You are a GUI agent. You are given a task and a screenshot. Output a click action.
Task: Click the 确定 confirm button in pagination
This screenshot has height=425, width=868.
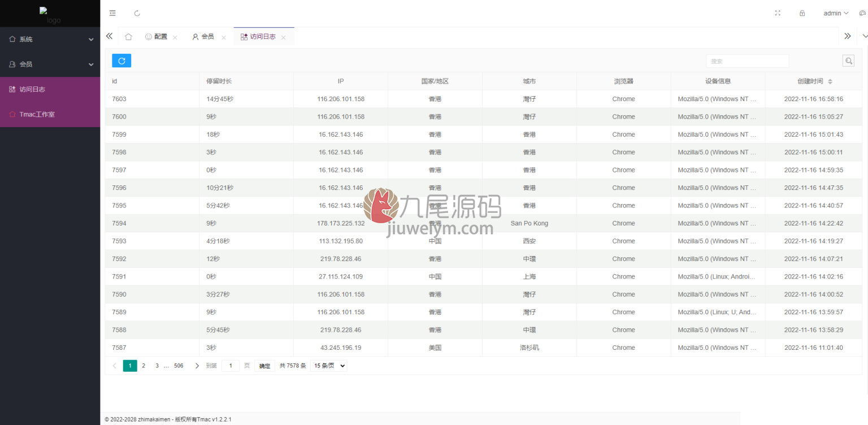coord(265,366)
